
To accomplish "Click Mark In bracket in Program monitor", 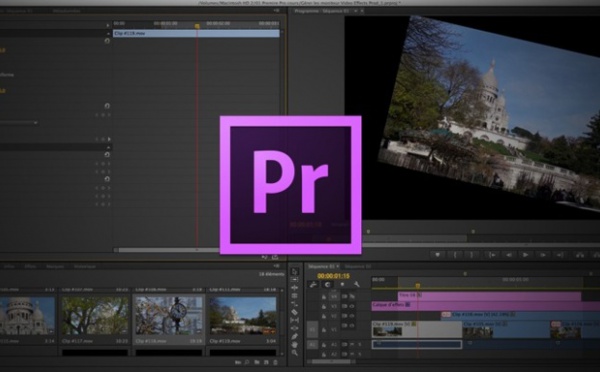I will pos(455,255).
